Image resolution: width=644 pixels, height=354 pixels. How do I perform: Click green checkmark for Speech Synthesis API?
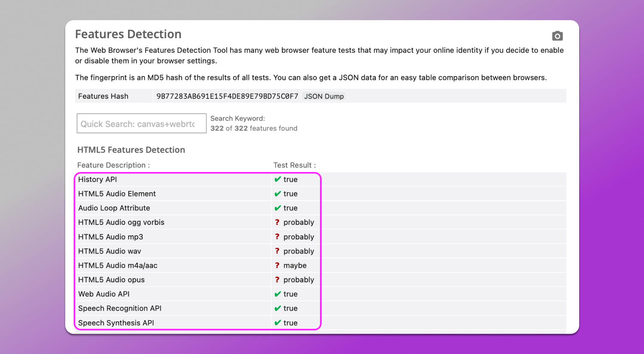click(277, 323)
